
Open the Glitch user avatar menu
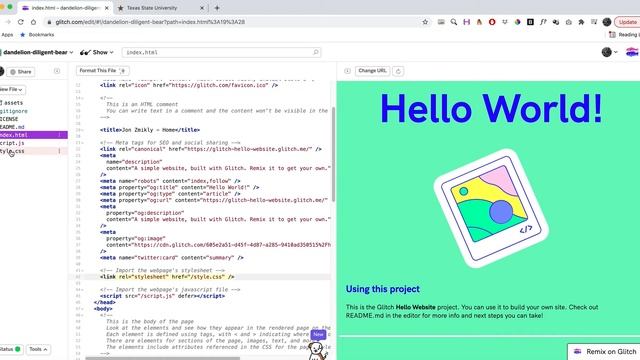[x=609, y=52]
